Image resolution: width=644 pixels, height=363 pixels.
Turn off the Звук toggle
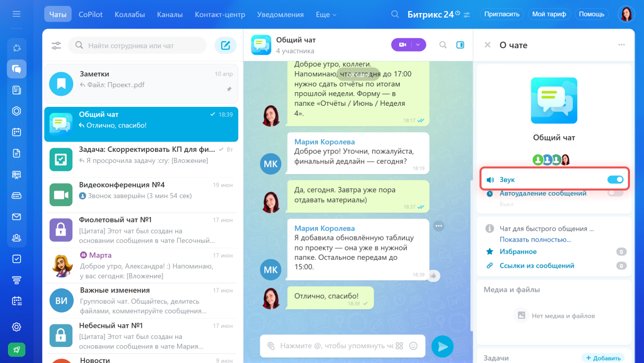pos(615,179)
